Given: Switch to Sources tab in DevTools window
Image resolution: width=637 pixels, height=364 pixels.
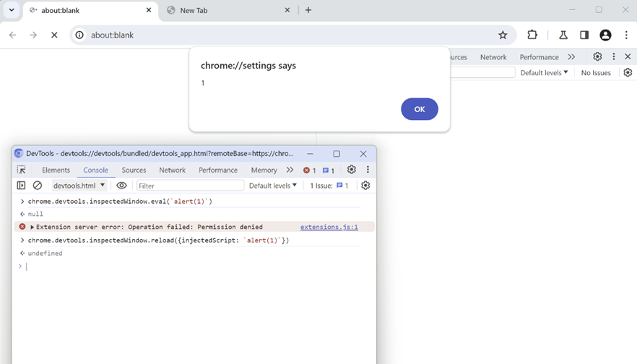Looking at the screenshot, I should [134, 170].
